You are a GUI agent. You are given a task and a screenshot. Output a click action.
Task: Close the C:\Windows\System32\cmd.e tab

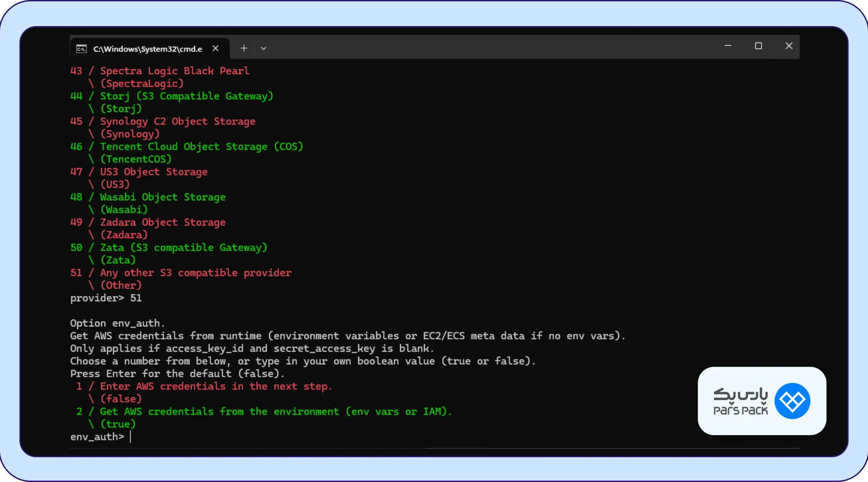(215, 48)
